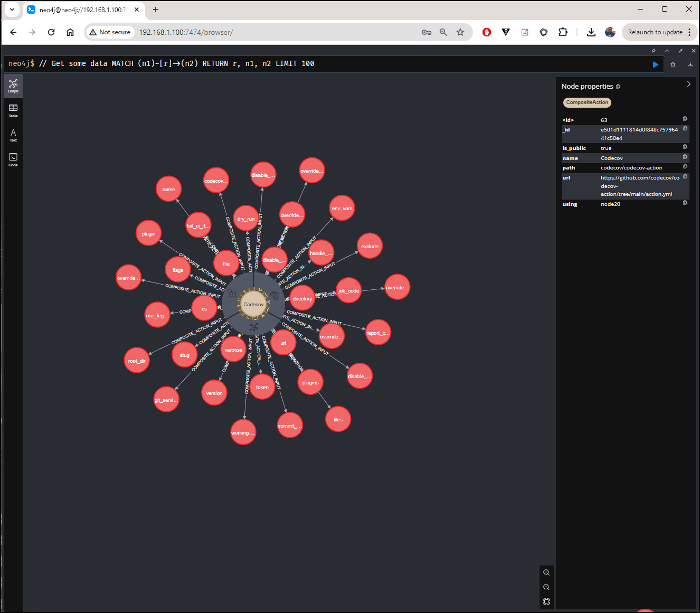The image size is (700, 613).
Task: Open the Not secure site info
Action: point(110,32)
